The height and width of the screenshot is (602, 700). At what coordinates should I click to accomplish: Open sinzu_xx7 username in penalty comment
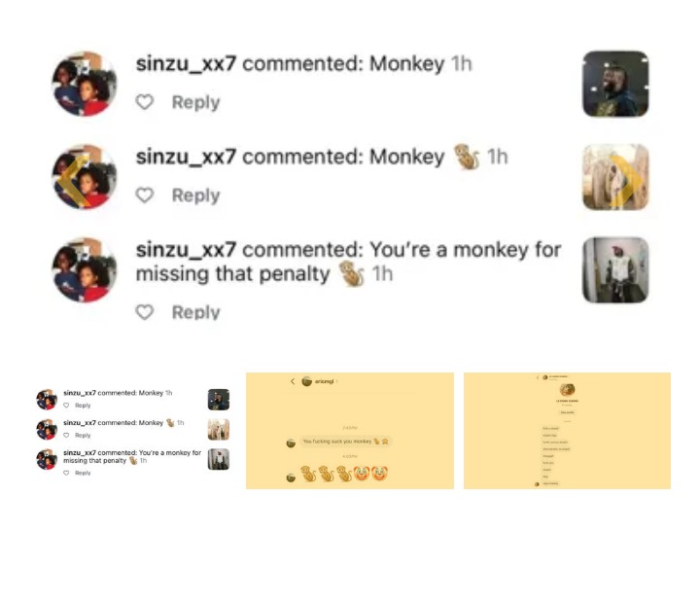pyautogui.click(x=186, y=250)
